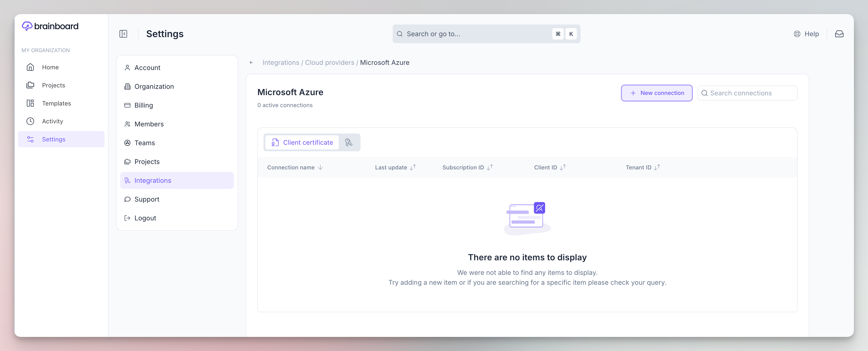Click the back arrow beside breadcrumb
Image resolution: width=868 pixels, height=351 pixels.
[x=251, y=63]
